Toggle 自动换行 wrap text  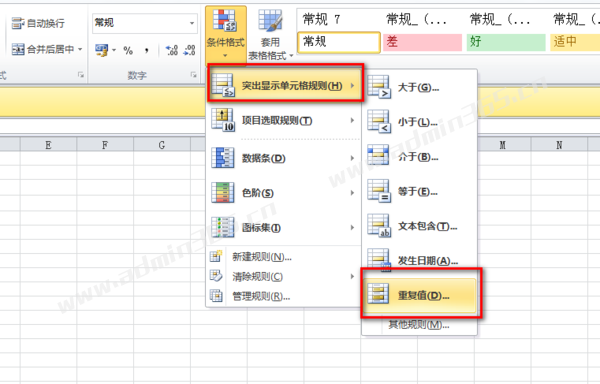[38, 23]
